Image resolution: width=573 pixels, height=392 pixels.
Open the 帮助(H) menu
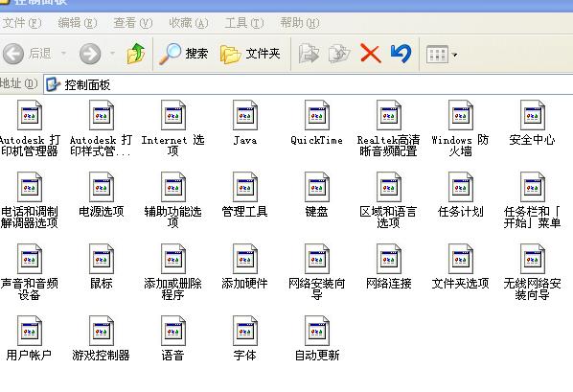click(300, 23)
